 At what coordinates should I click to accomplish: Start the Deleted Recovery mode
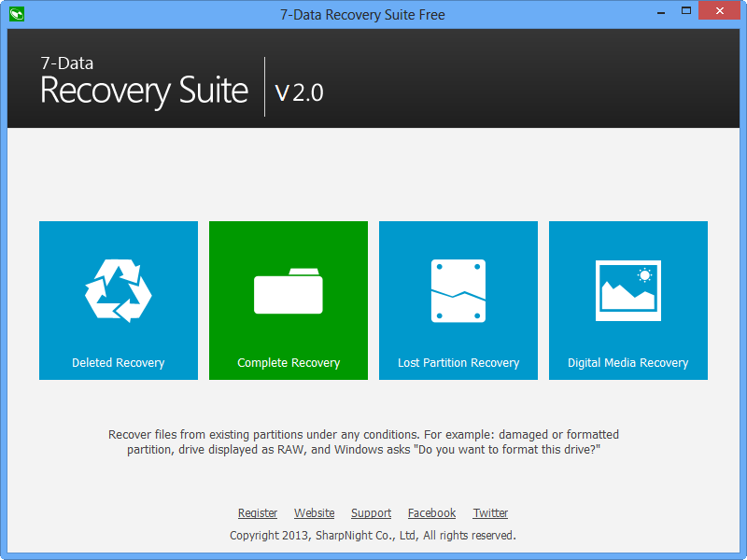pos(118,362)
